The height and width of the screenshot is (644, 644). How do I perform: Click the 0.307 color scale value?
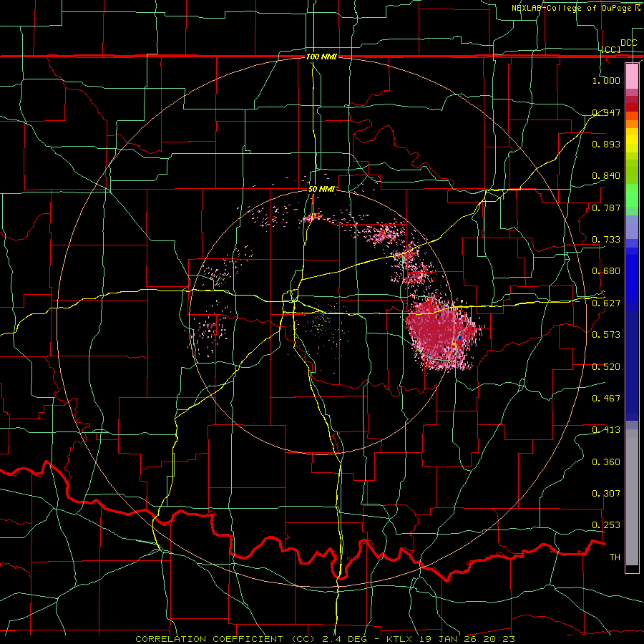pyautogui.click(x=606, y=494)
